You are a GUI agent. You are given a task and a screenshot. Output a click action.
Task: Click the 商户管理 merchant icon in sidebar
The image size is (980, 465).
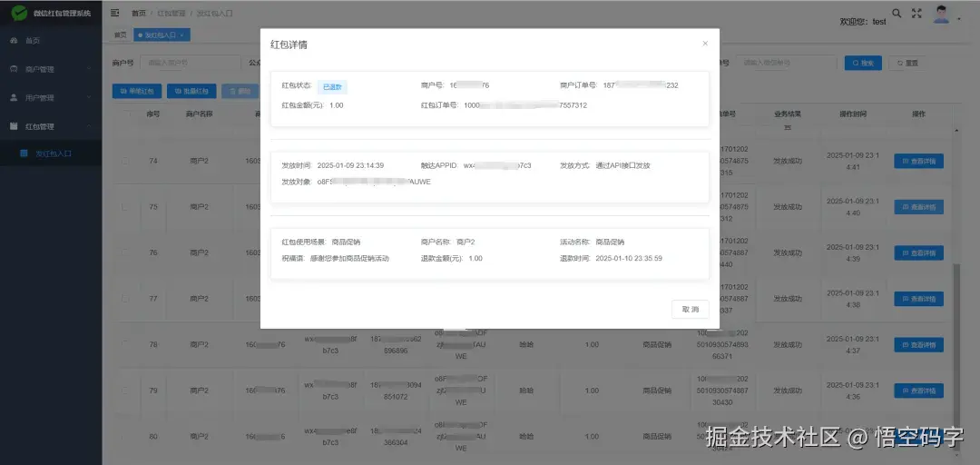[x=14, y=69]
